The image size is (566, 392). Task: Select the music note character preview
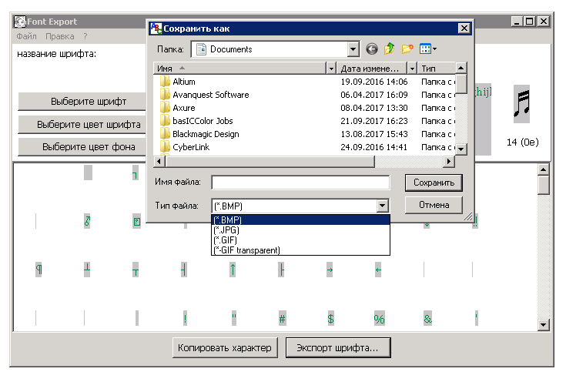point(521,104)
